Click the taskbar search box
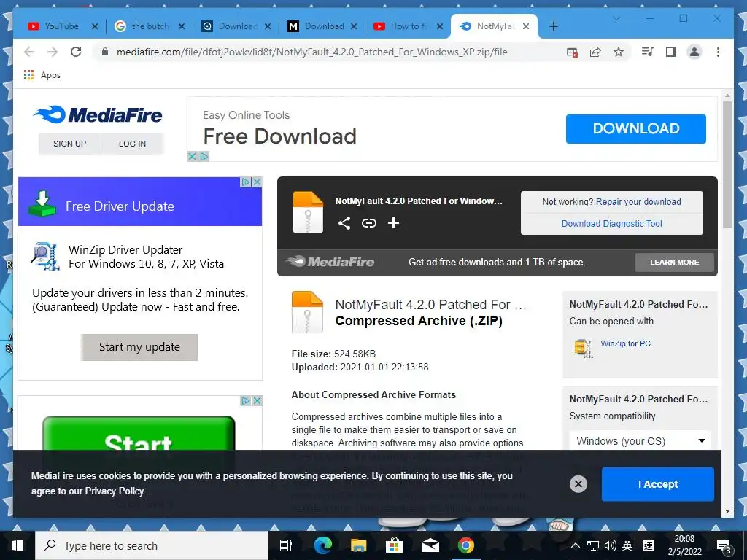The height and width of the screenshot is (560, 747). (x=152, y=545)
